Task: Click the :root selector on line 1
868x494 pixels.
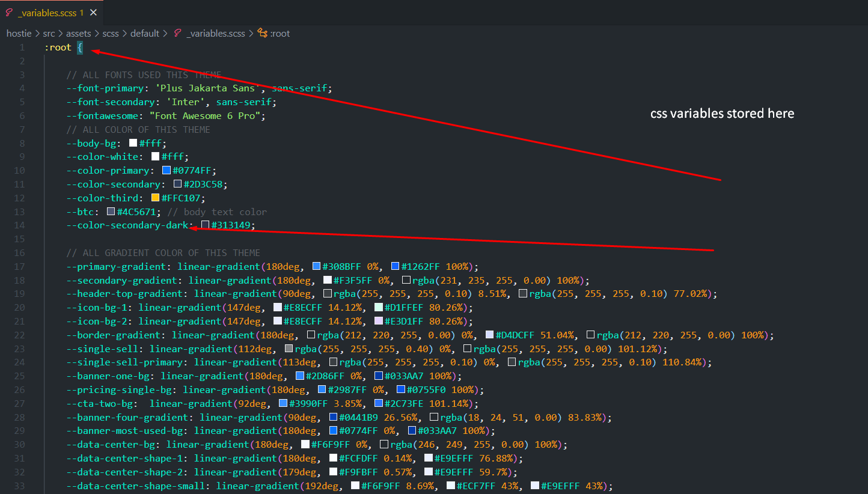Action: [58, 47]
